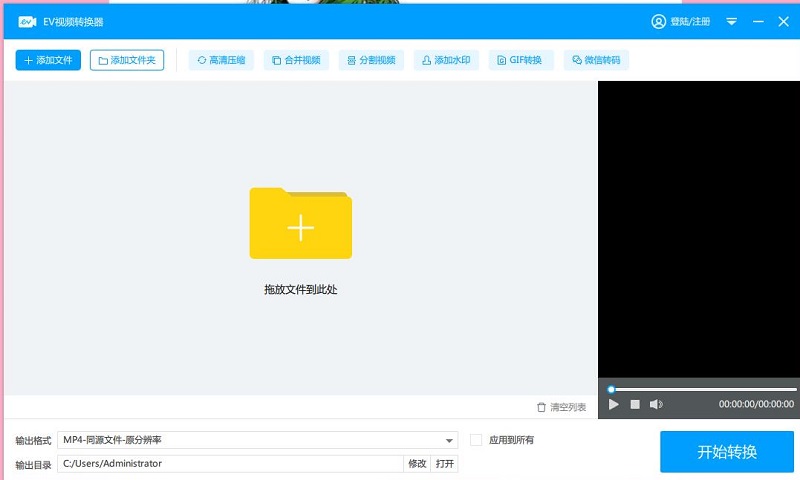800x480 pixels.
Task: Select the 分割视频 split tool
Action: (x=371, y=60)
